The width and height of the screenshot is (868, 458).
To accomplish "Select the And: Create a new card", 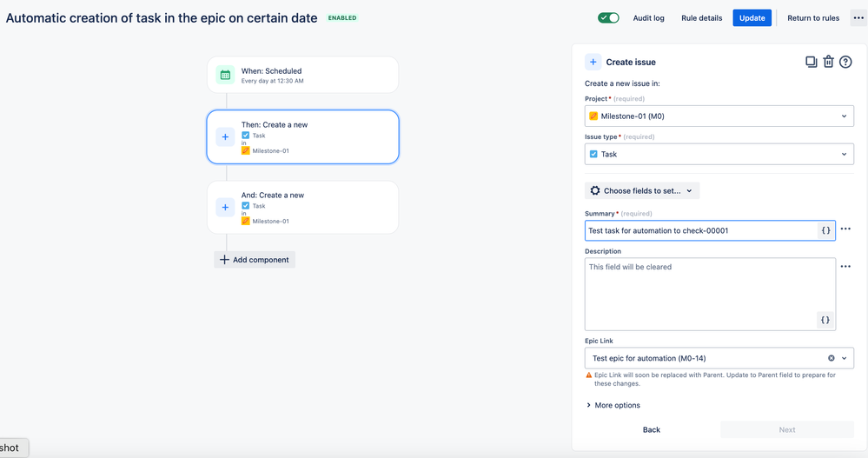I will [303, 207].
